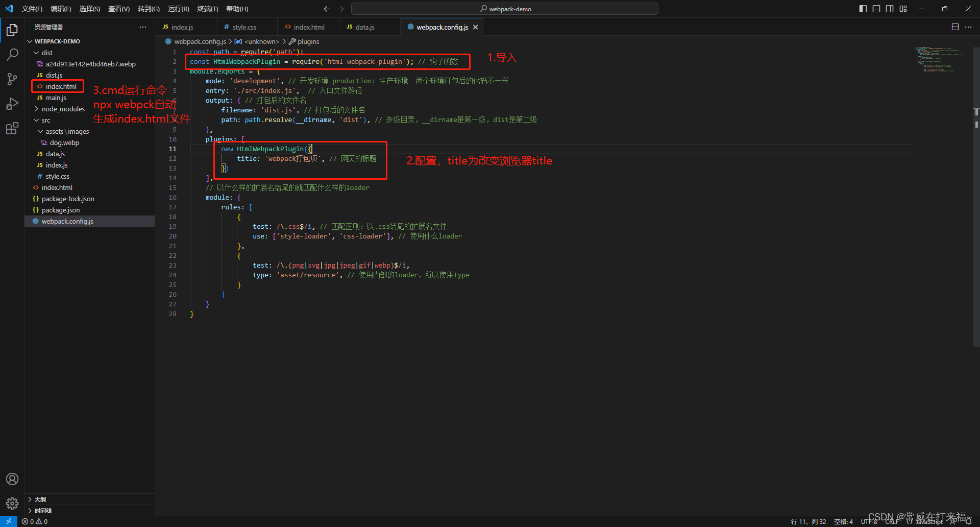The image size is (980, 527).
Task: Open the 帮助(H) menu
Action: pos(237,9)
